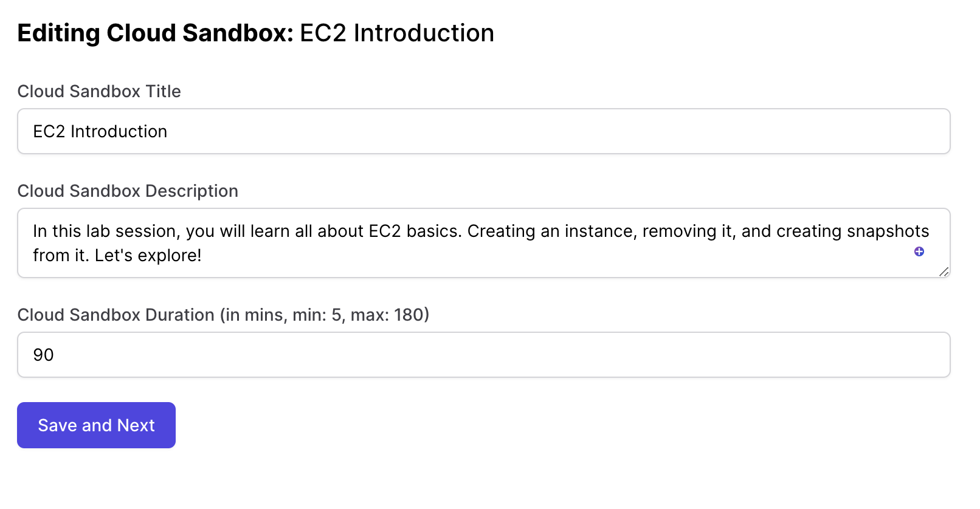
Task: Click the purple plus icon in description
Action: (x=919, y=251)
